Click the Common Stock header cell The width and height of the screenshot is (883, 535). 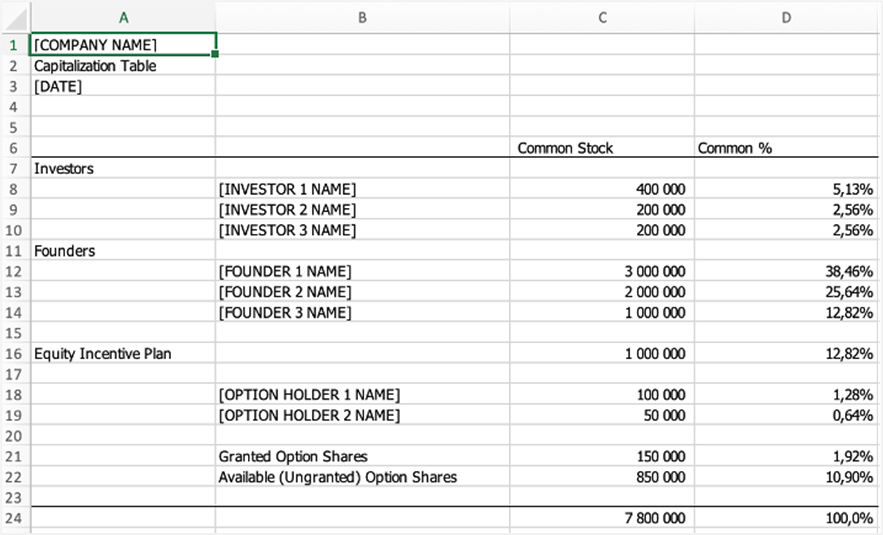[601, 148]
